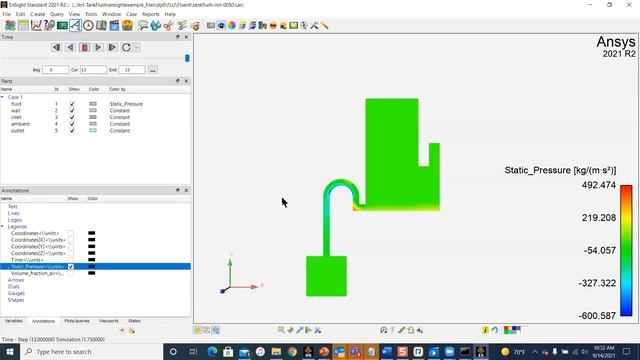Click the color wheel palette icon
Viewport: 640px width, 360px height.
tap(232, 25)
